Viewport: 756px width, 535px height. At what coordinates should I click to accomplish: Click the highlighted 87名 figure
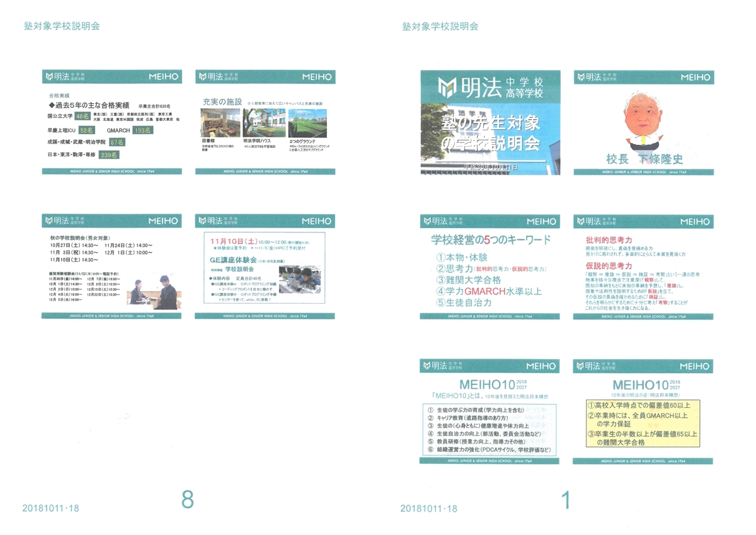tap(117, 142)
